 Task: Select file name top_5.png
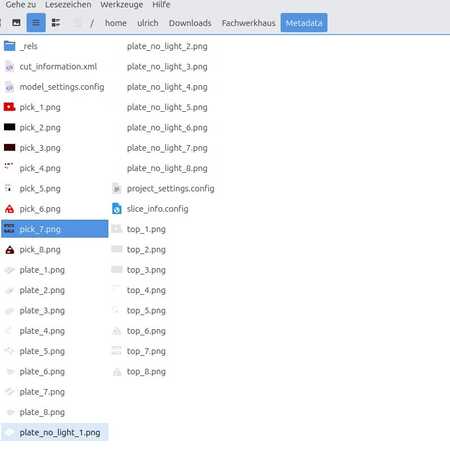pos(146,311)
